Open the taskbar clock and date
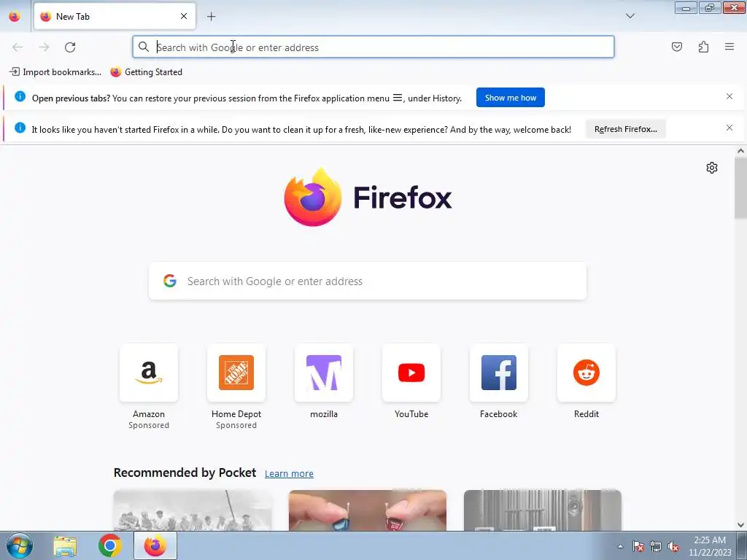Image resolution: width=747 pixels, height=560 pixels. click(710, 546)
